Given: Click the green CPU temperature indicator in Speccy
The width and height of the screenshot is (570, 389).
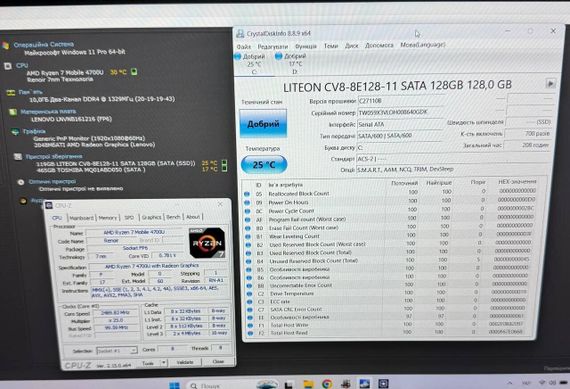Looking at the screenshot, I should click(134, 72).
